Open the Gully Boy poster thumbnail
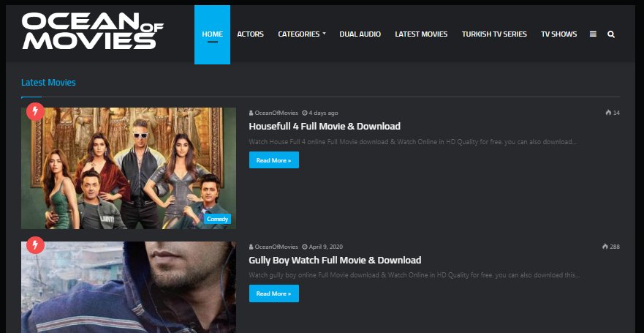644x333 pixels. tap(129, 288)
